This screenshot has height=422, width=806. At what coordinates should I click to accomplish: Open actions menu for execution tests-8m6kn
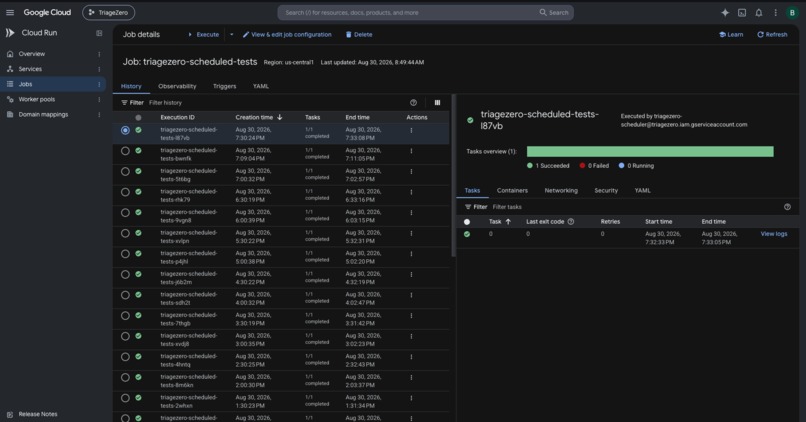pos(411,377)
